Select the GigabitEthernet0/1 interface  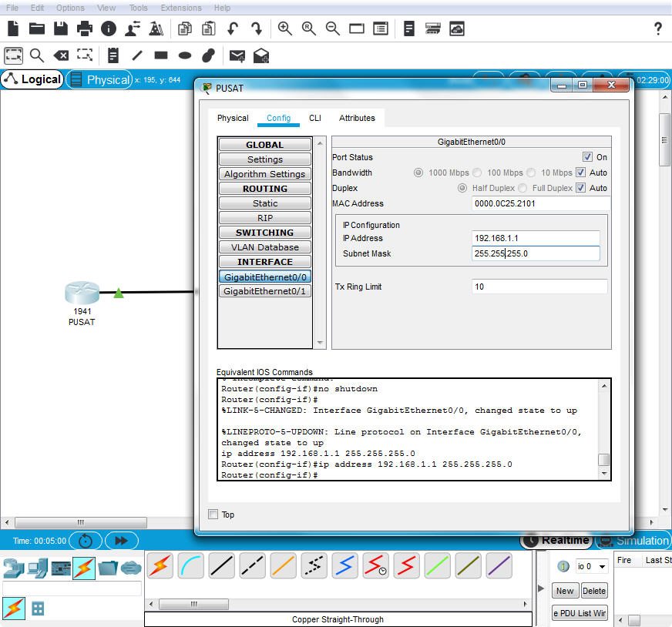pos(264,290)
